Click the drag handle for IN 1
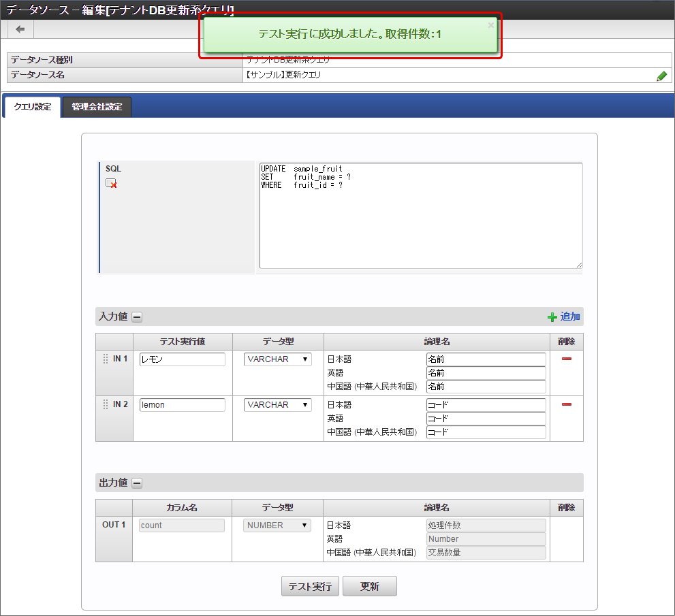The height and width of the screenshot is (616, 675). point(106,359)
